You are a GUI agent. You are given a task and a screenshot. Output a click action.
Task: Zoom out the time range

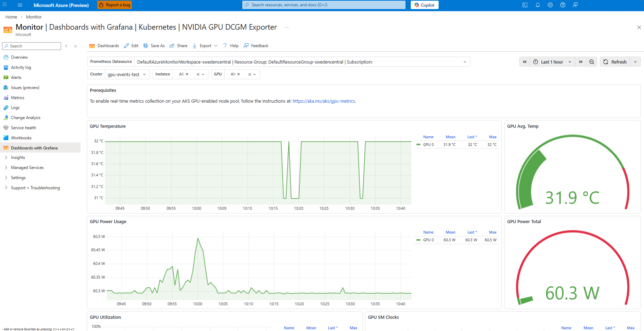tap(592, 62)
